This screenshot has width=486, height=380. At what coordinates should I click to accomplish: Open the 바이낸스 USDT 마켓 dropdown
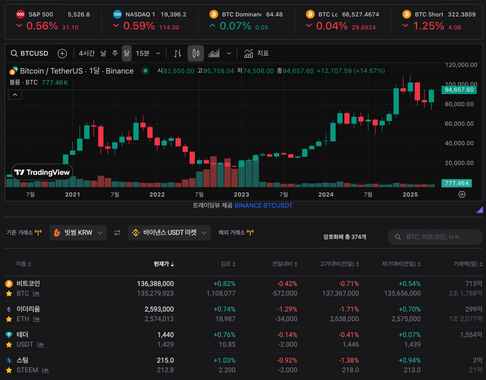click(x=169, y=233)
